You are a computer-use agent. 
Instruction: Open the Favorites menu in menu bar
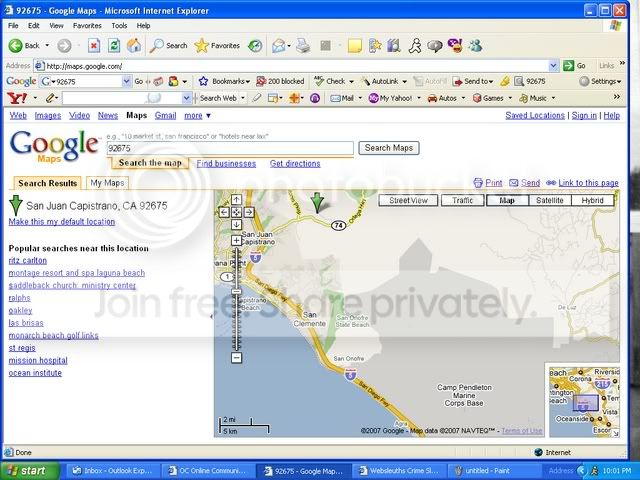click(87, 25)
